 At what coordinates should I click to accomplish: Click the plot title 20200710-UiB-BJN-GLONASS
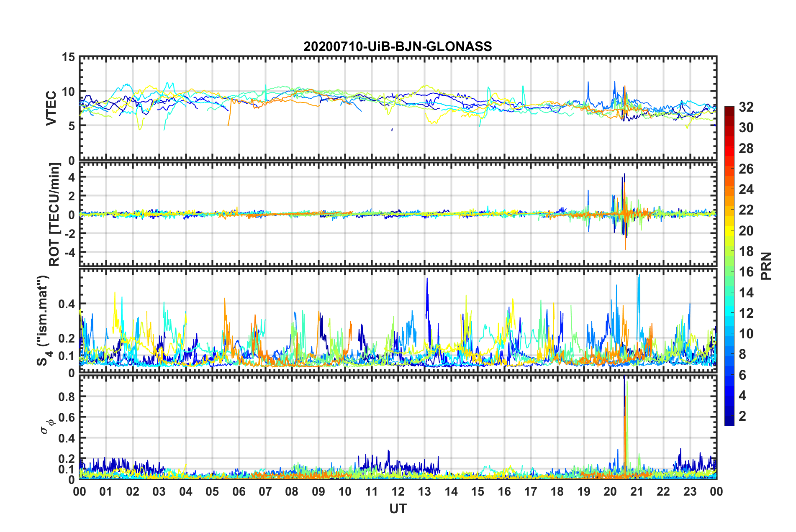(398, 46)
